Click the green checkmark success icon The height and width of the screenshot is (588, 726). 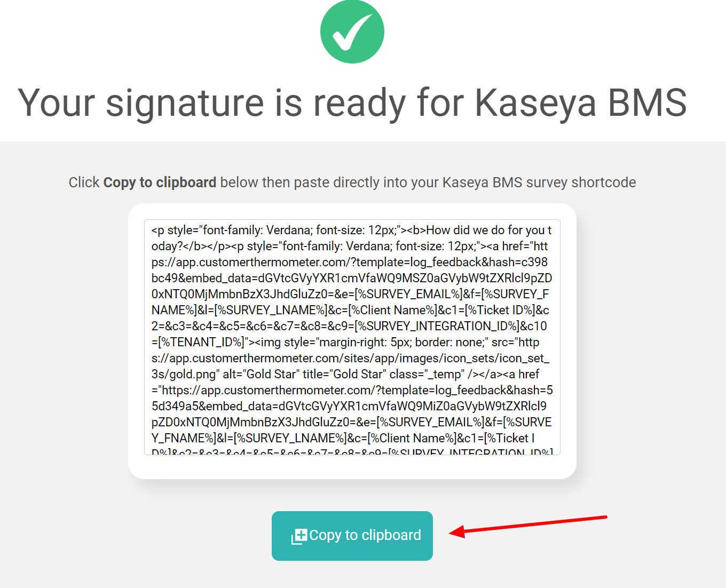pos(352,32)
